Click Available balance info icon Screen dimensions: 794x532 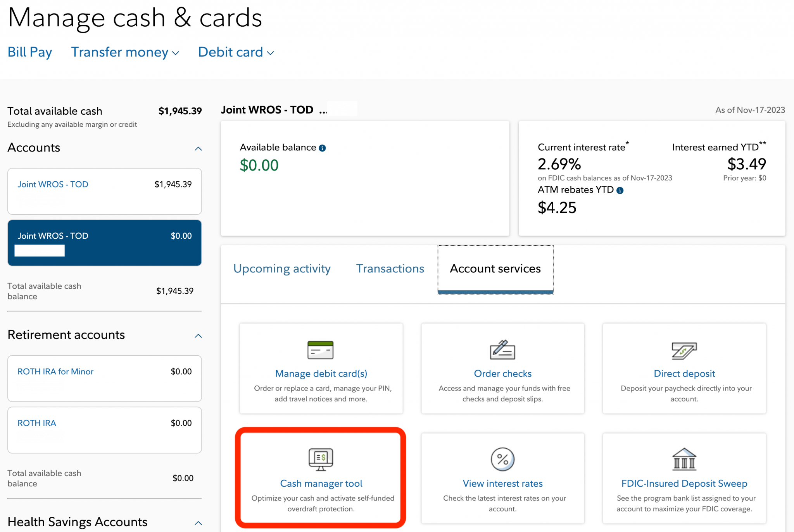(x=322, y=148)
